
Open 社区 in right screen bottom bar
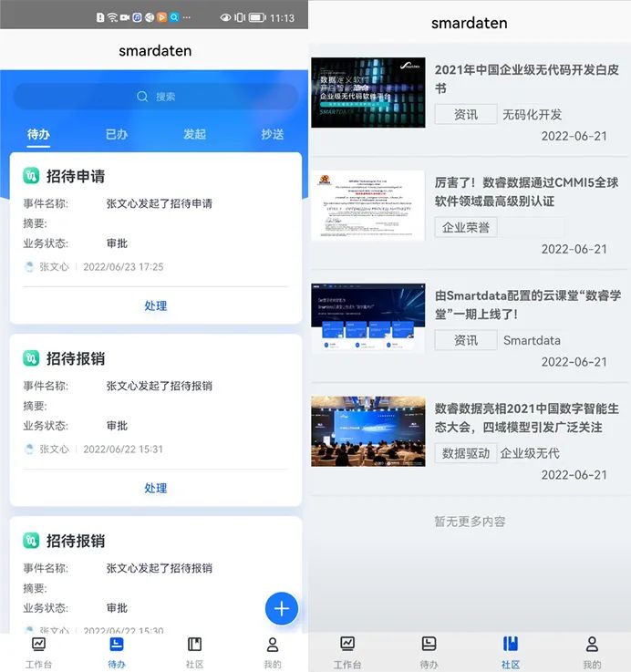point(511,653)
